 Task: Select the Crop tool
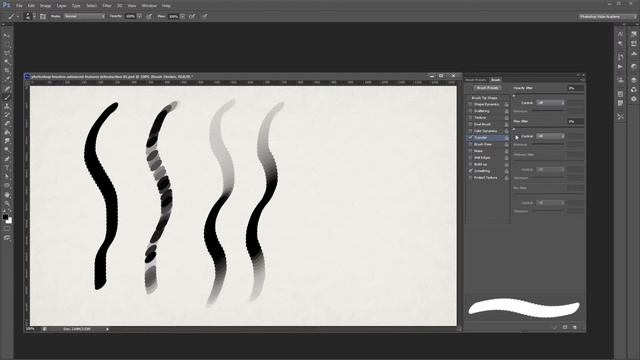[7, 71]
